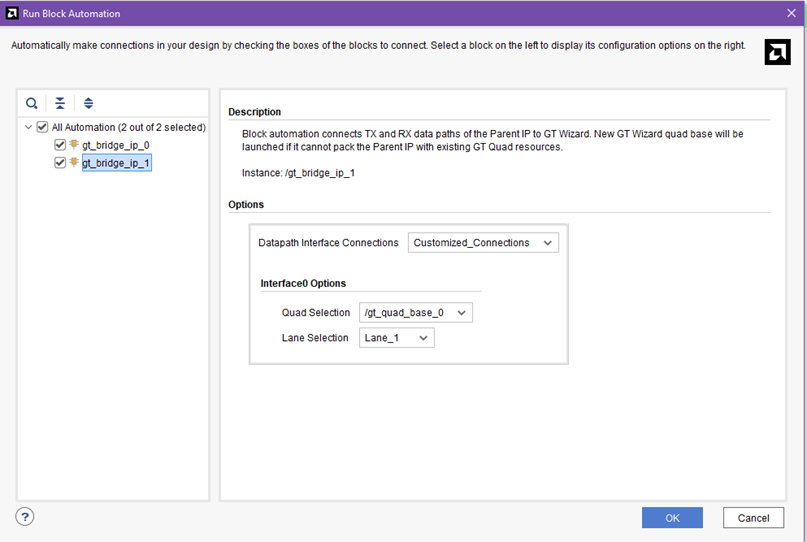Click the Collapse All icon
Viewport: 807px width, 542px height.
(60, 103)
